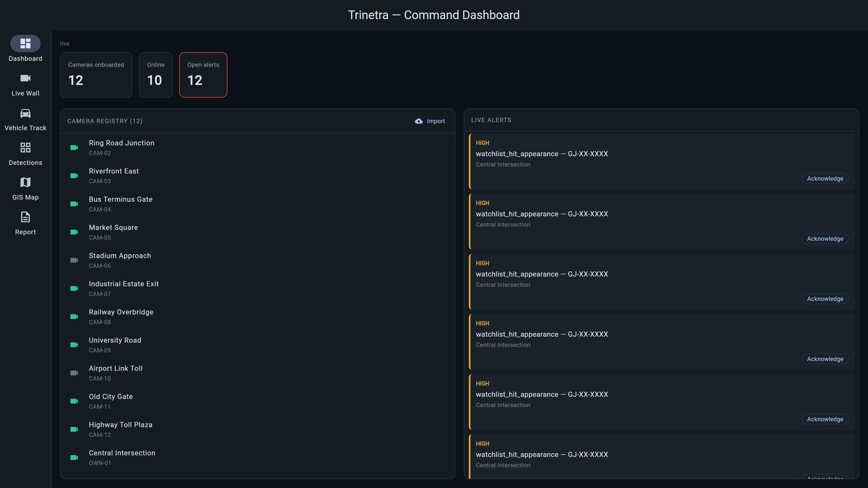This screenshot has height=488, width=868.
Task: Select Riverfront East camera name
Action: (114, 171)
